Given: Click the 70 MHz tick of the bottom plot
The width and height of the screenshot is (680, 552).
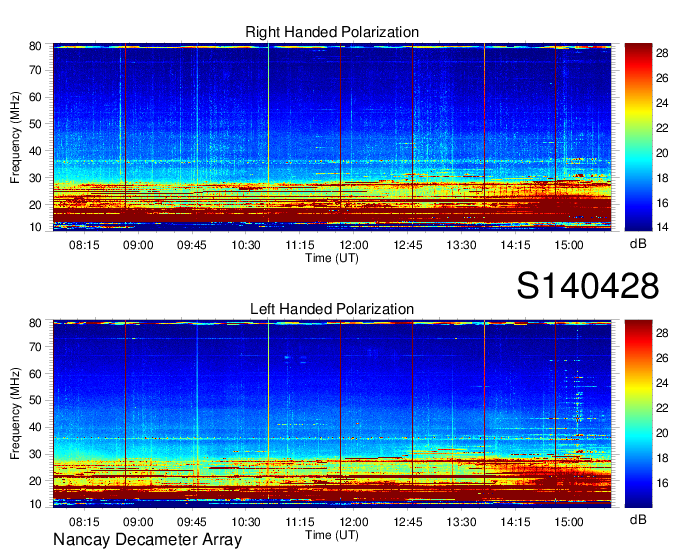Looking at the screenshot, I should tap(35, 347).
